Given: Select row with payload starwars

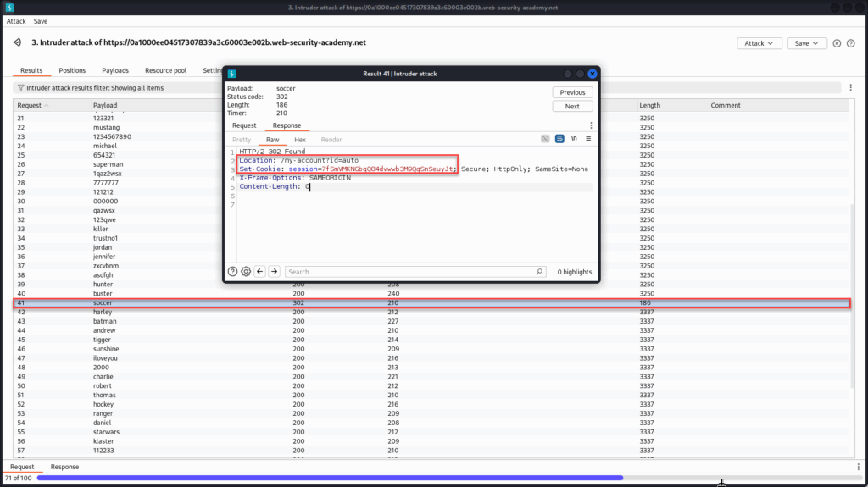Looking at the screenshot, I should pos(431,432).
